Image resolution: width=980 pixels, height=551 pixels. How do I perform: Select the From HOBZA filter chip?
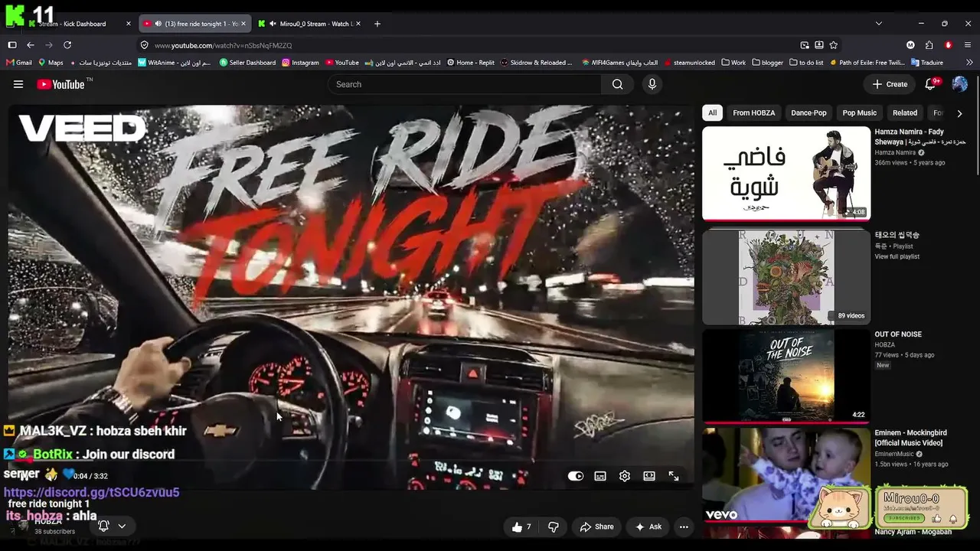point(753,113)
